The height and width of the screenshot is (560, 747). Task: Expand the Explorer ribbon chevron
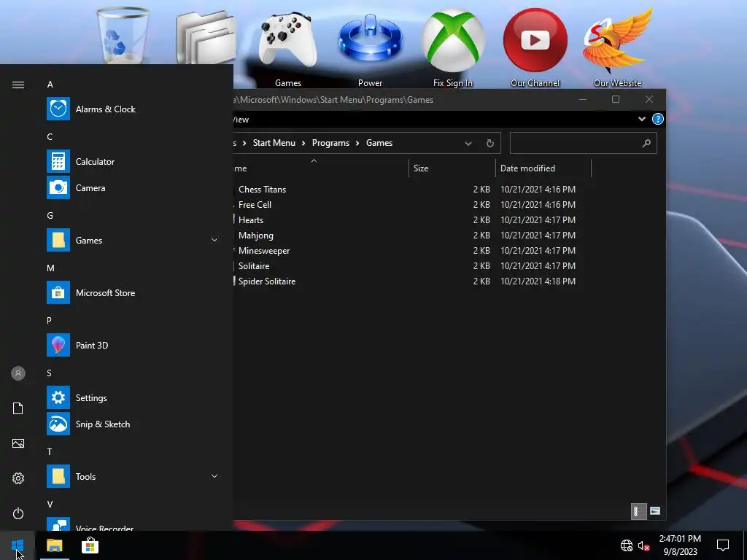click(642, 119)
